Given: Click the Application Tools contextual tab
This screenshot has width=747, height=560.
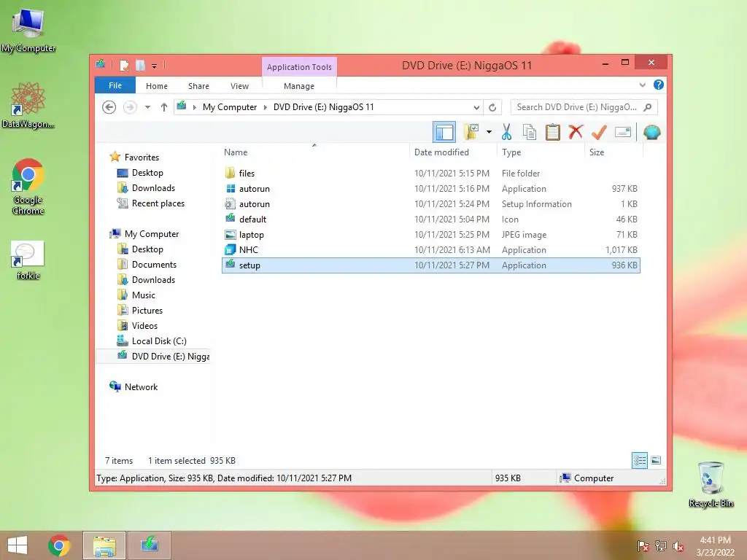Looking at the screenshot, I should click(299, 67).
